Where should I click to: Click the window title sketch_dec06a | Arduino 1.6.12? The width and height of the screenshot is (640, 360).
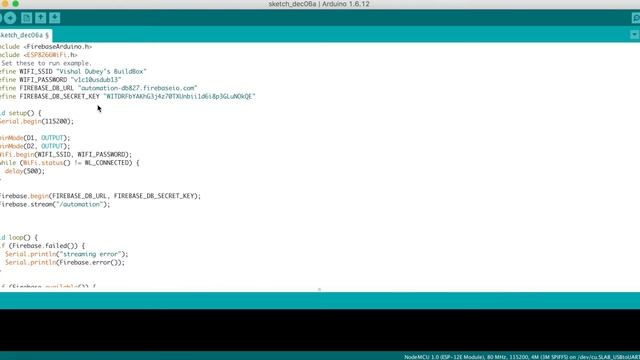coord(319,4)
